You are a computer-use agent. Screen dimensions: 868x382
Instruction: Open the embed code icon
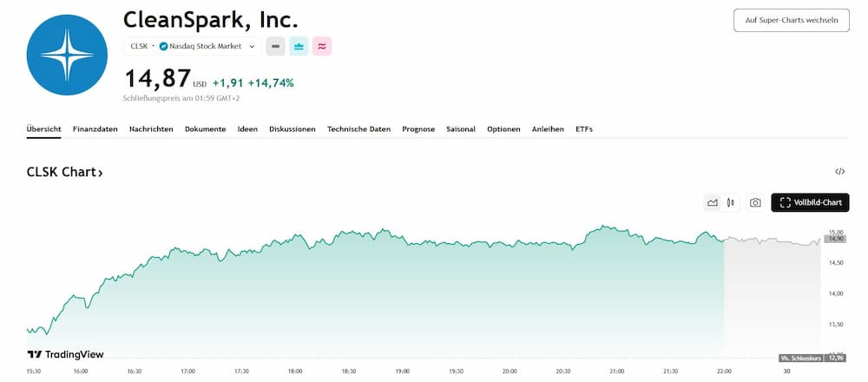tap(839, 172)
